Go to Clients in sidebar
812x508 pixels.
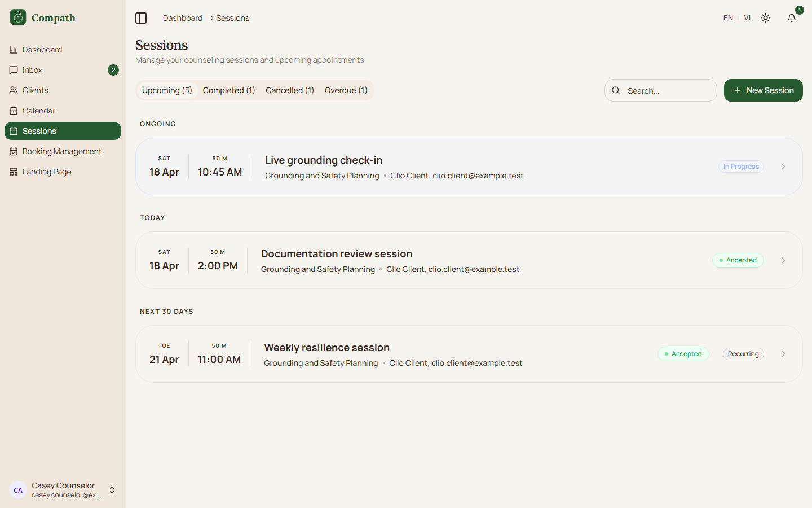coord(36,90)
